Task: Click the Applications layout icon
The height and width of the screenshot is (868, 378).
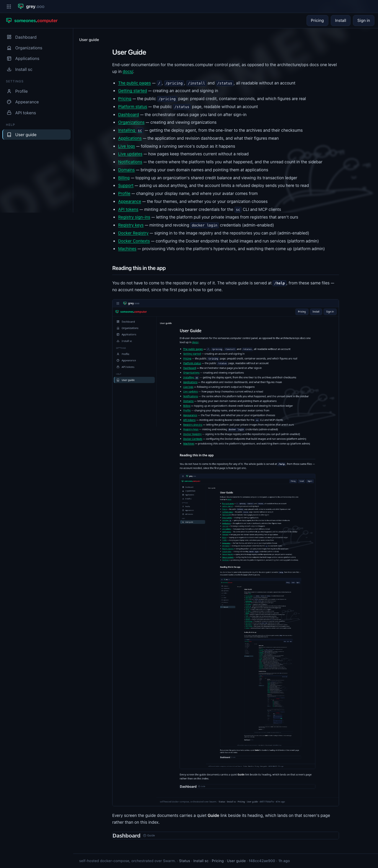Action: pyautogui.click(x=9, y=59)
